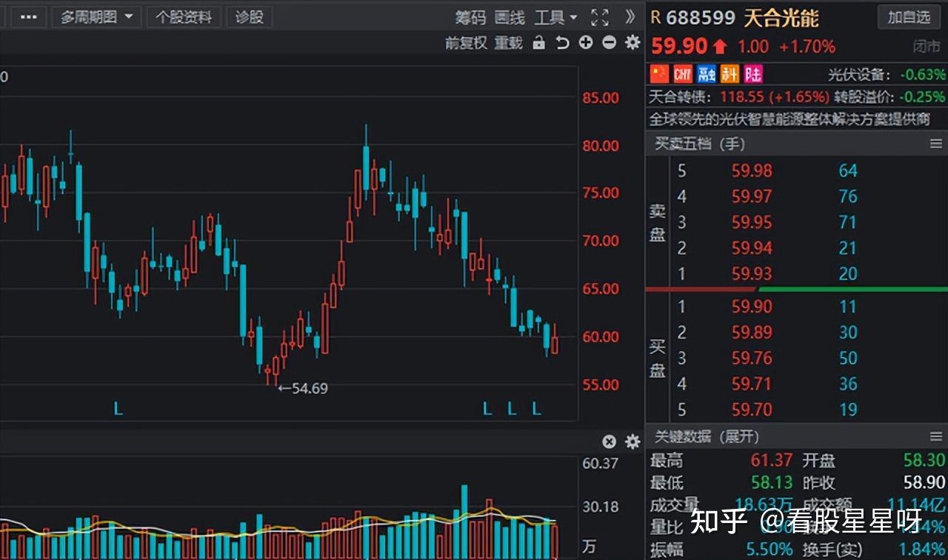Click the sell volume 64 at level 5
This screenshot has width=948, height=560.
848,171
